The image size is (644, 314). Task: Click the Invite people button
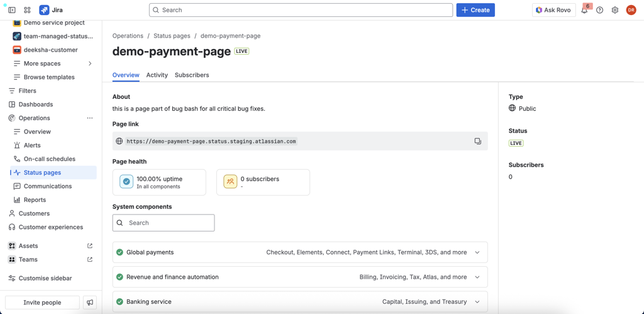tap(42, 303)
